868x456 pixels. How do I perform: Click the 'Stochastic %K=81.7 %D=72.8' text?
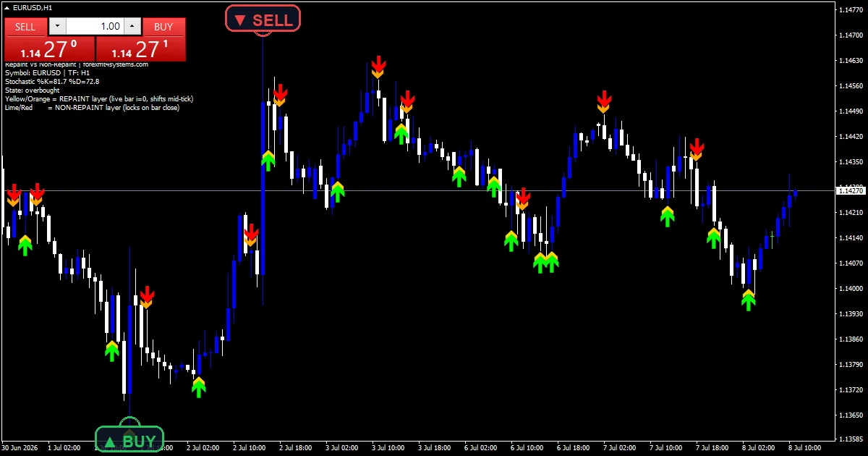tap(52, 82)
